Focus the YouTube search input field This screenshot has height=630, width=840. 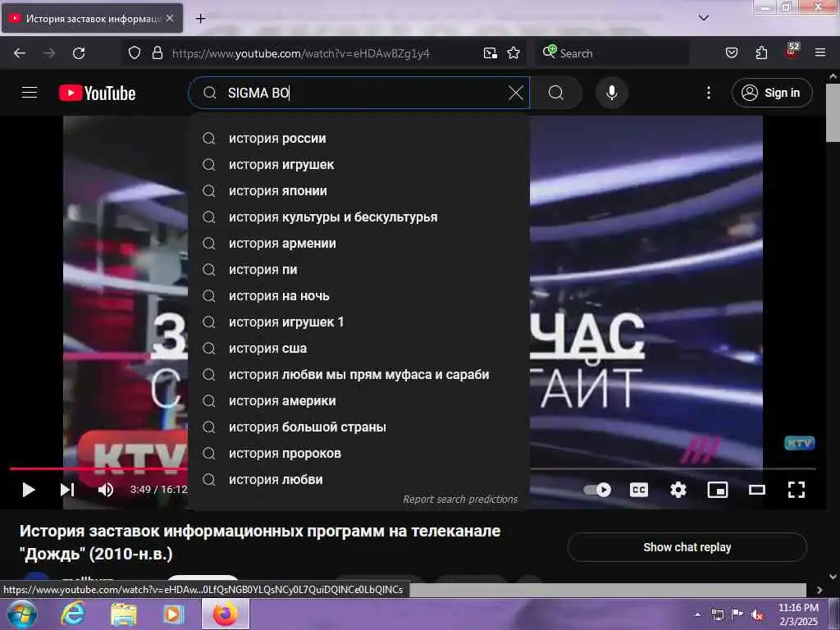pos(364,93)
